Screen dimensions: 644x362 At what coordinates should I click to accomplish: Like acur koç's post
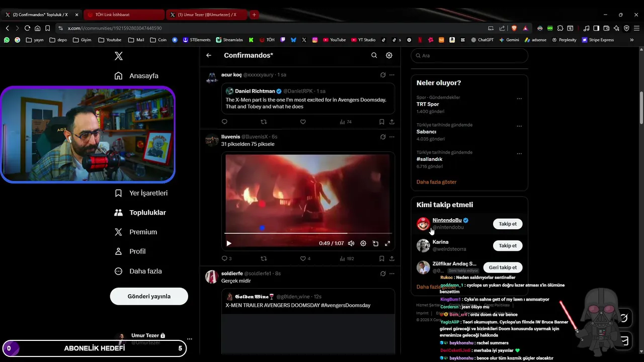303,122
